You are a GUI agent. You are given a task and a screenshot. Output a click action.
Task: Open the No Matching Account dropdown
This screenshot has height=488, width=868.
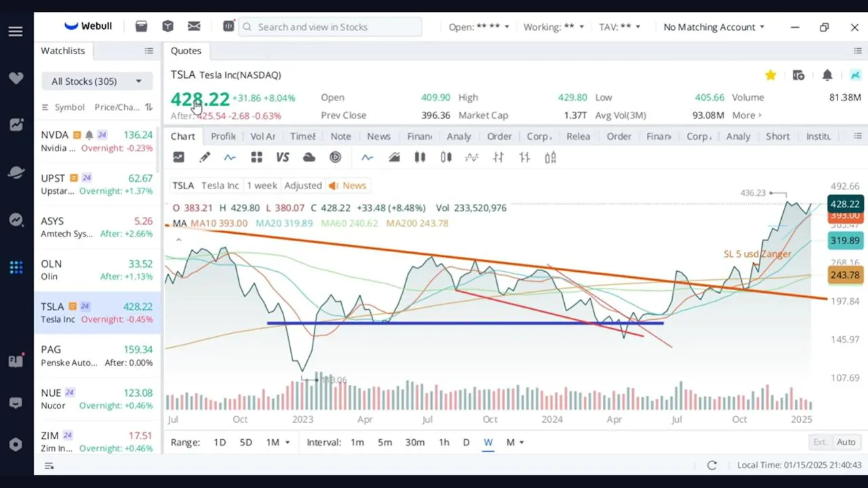(714, 27)
